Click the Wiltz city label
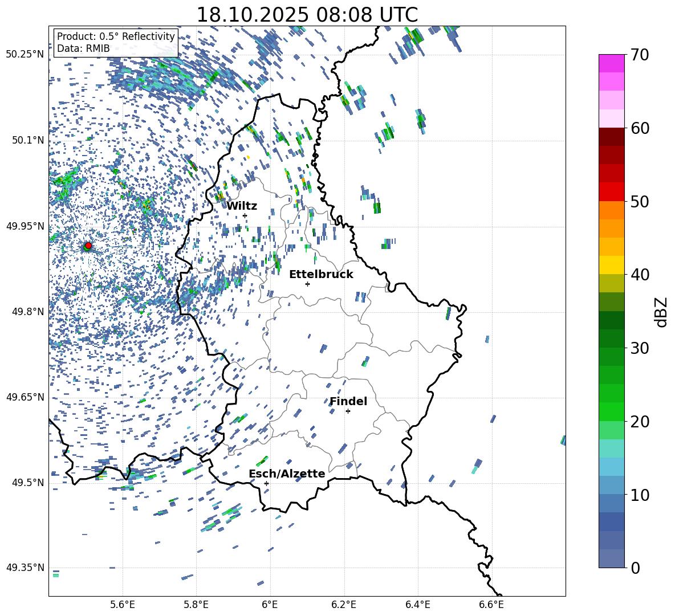Image resolution: width=675 pixels, height=616 pixels. coord(242,206)
